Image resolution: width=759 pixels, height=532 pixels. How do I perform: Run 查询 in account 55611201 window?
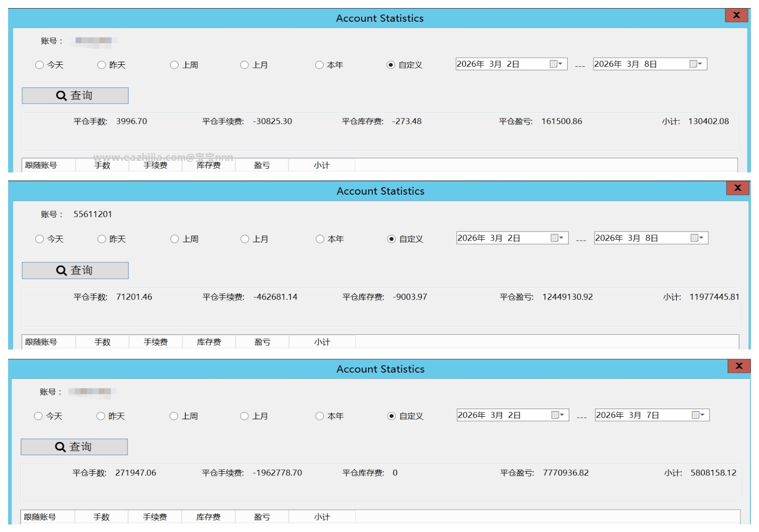click(x=75, y=271)
